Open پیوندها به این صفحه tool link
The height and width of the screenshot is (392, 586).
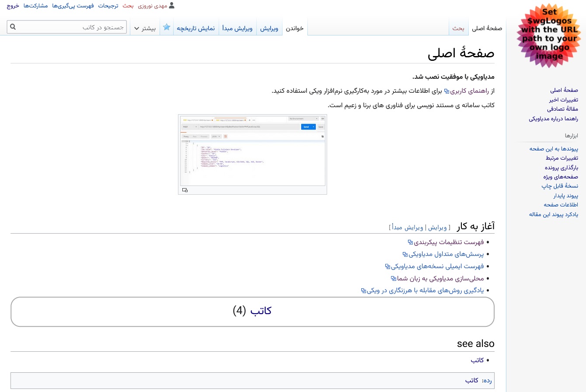(554, 148)
